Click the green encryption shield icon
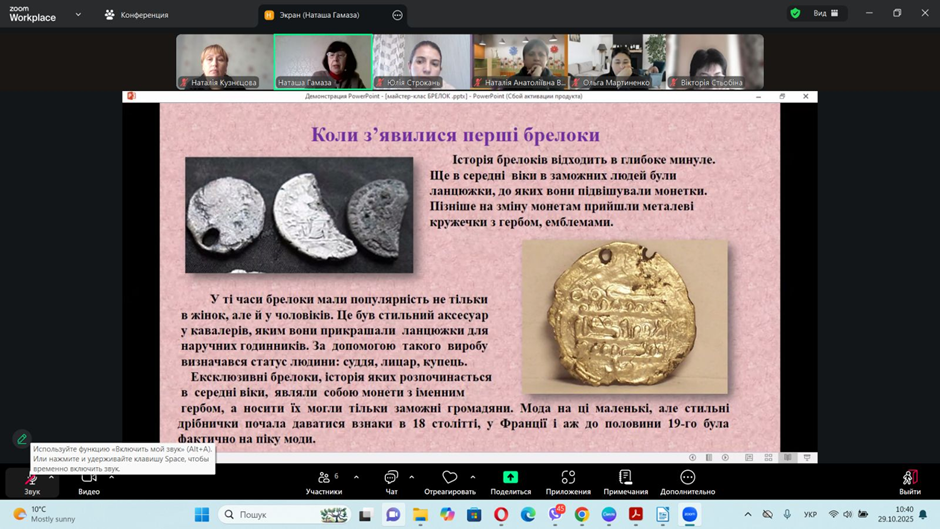The image size is (940, 529). (795, 14)
